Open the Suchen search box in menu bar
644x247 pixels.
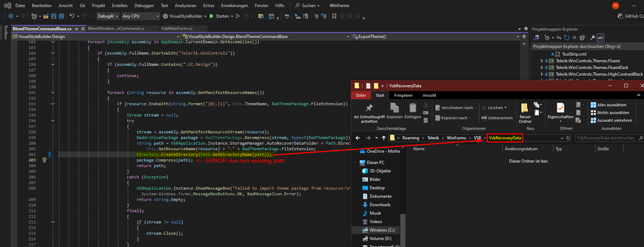click(308, 6)
